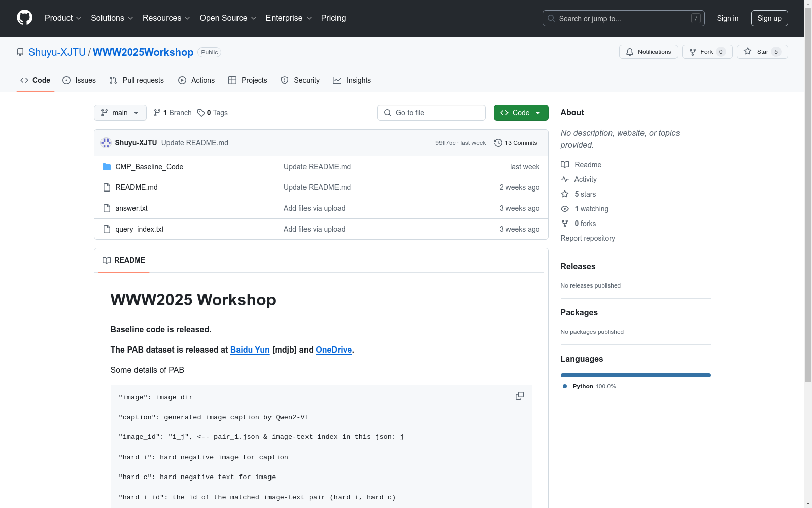Open the Packages heading link
Screen dimensions: 812x508
coord(579,312)
